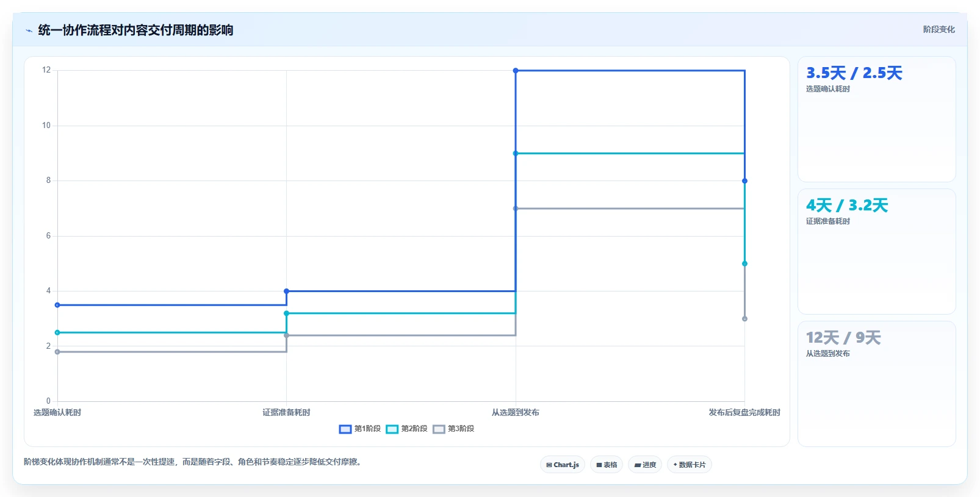Click the cyan point at 3.2 above 证据准备耗时

click(x=286, y=313)
